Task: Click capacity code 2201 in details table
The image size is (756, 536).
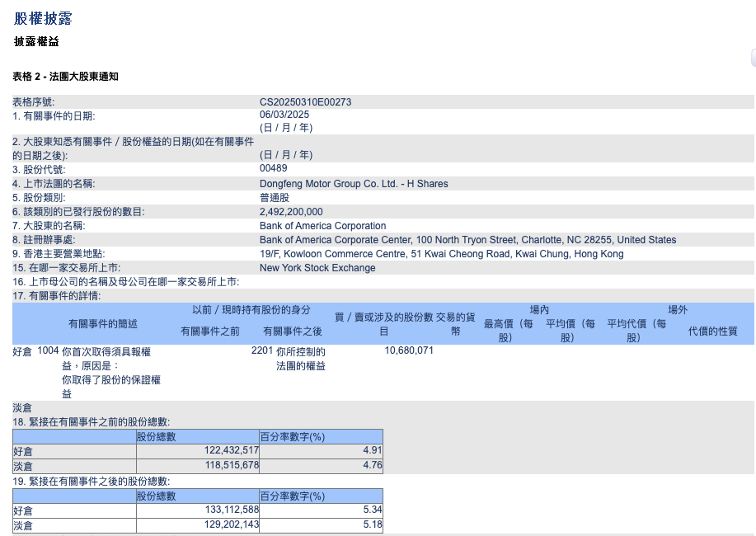Action: tap(261, 350)
